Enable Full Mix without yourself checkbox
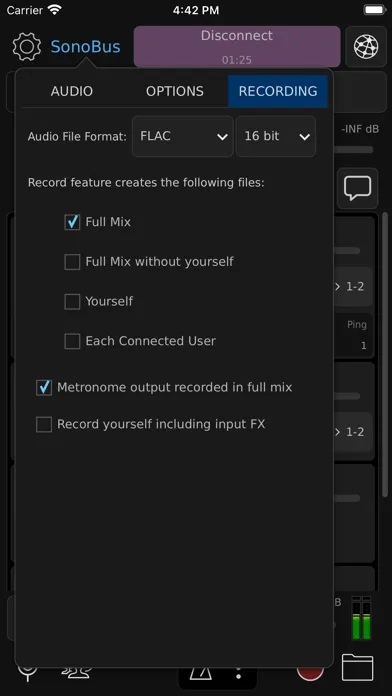 tap(72, 262)
